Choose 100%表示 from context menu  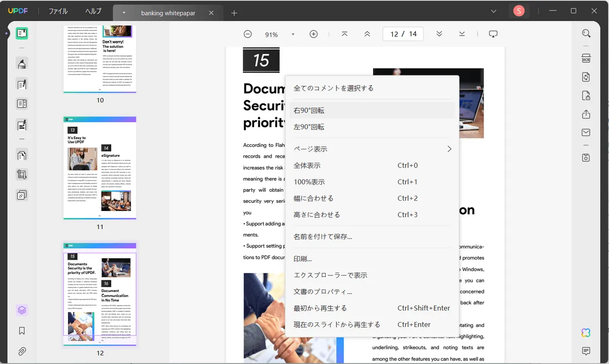(x=372, y=181)
